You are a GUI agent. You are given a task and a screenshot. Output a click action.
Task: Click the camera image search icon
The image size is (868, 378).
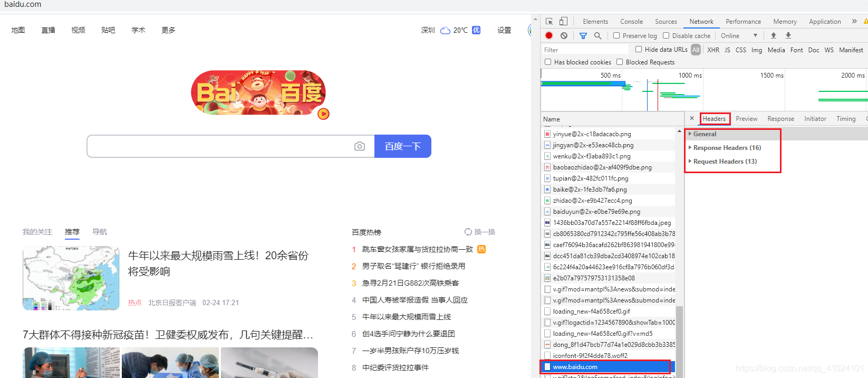pos(360,146)
